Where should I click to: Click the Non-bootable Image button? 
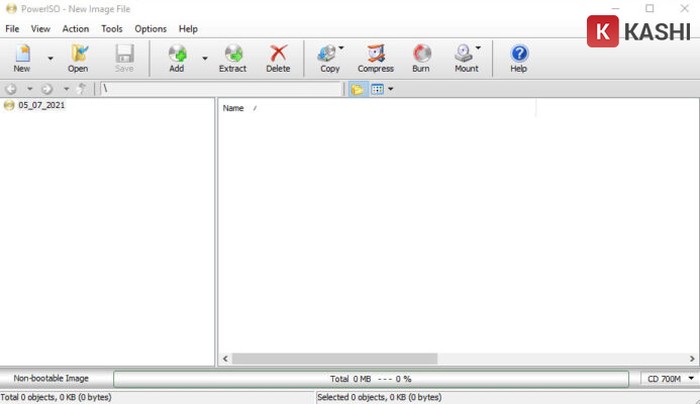point(51,379)
